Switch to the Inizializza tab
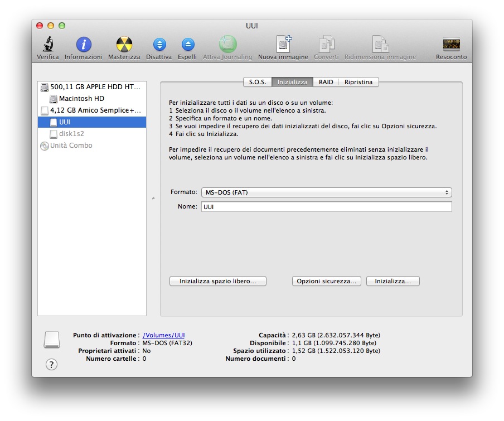 293,82
